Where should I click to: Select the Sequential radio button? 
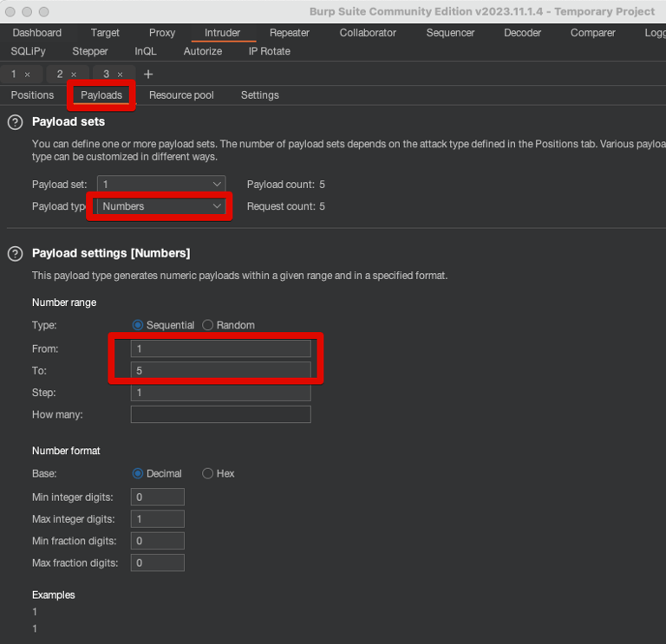point(138,325)
